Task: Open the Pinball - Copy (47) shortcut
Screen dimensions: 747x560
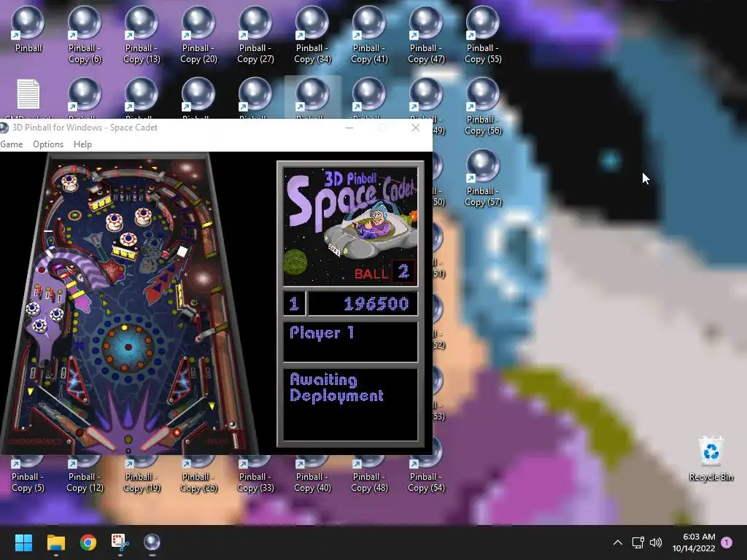Action: (426, 35)
